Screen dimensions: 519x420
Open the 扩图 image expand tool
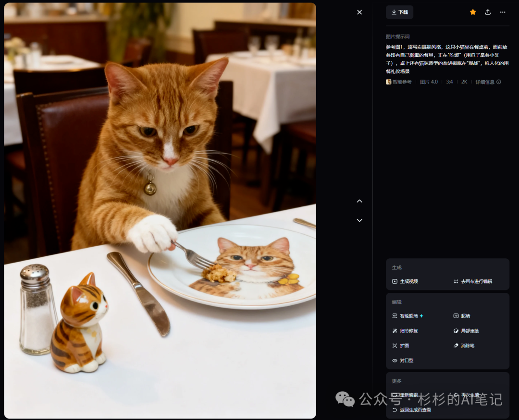point(400,346)
